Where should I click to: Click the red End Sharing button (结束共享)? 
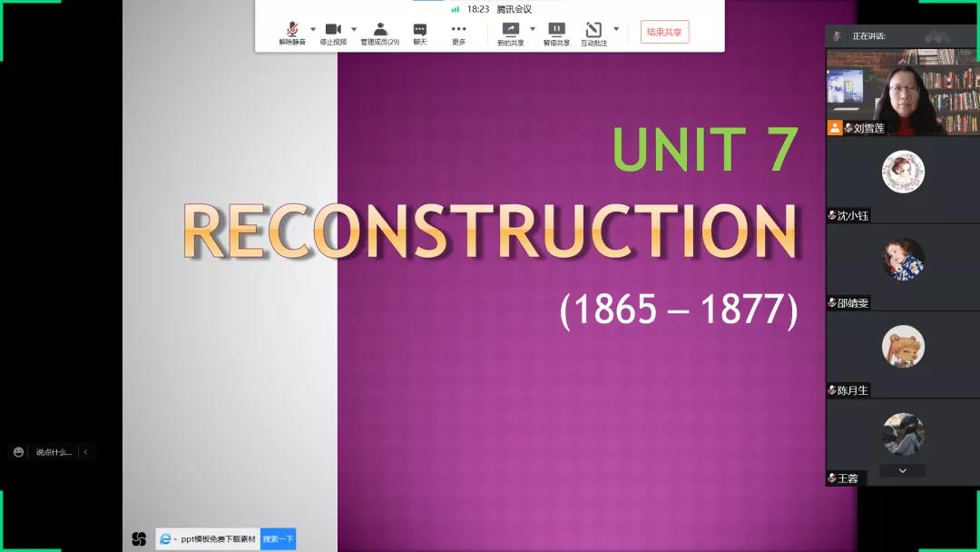click(x=664, y=32)
